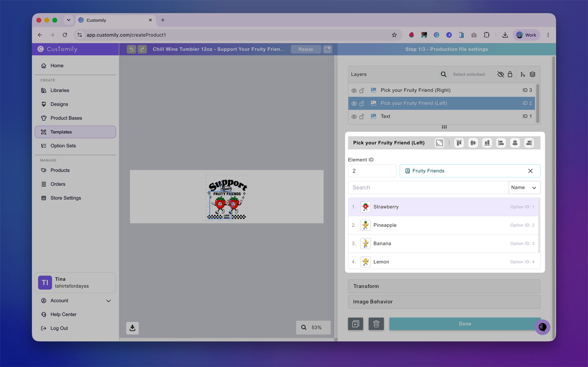Expand the Transform section
This screenshot has width=588, height=367.
click(x=444, y=286)
